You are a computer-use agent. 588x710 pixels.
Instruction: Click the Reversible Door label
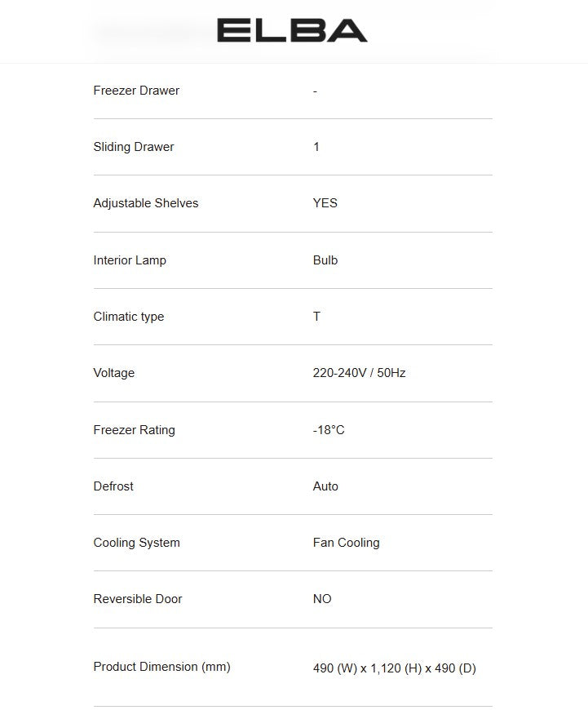pyautogui.click(x=138, y=599)
